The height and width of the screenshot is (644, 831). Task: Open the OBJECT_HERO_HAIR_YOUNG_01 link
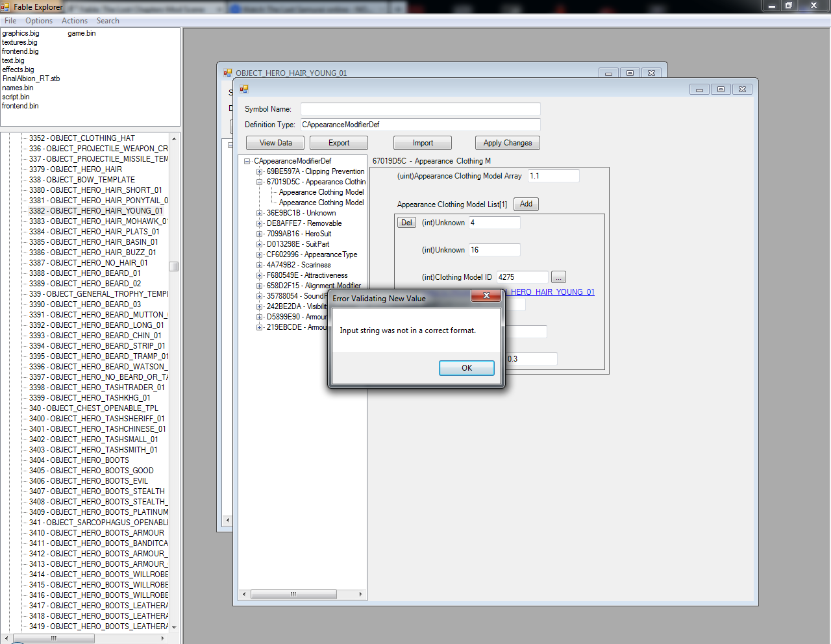point(552,292)
